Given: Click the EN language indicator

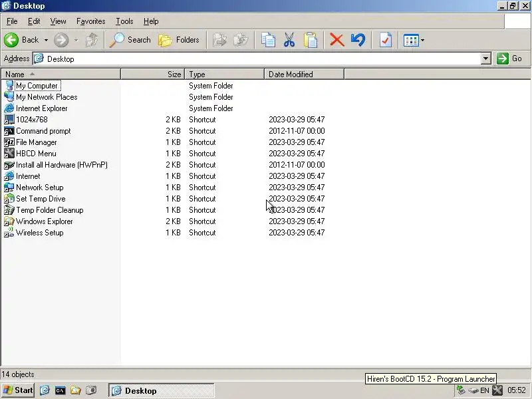Looking at the screenshot, I should tap(485, 390).
